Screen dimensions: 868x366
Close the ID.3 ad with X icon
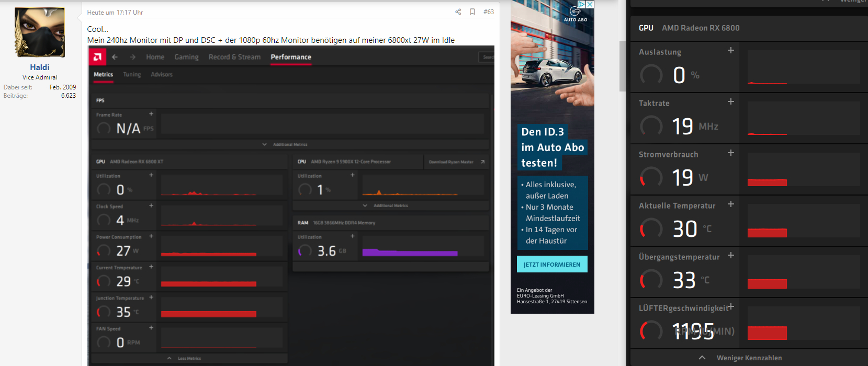click(x=590, y=4)
